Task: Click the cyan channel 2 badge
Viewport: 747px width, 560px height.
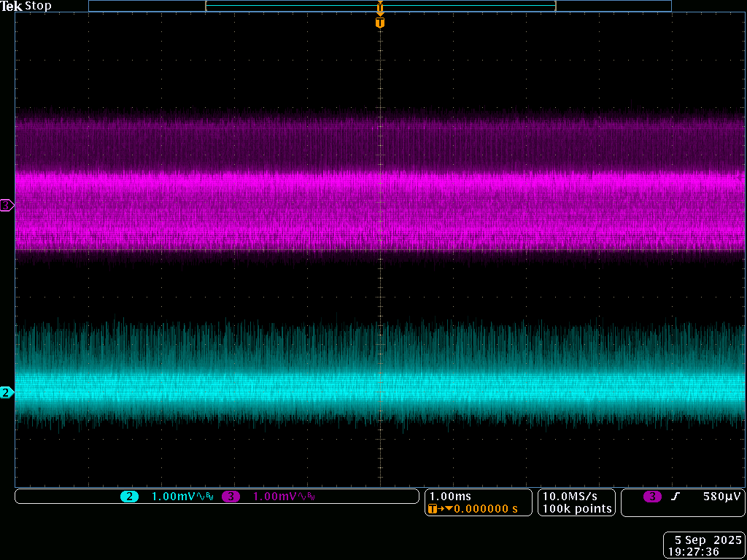Action: [129, 497]
